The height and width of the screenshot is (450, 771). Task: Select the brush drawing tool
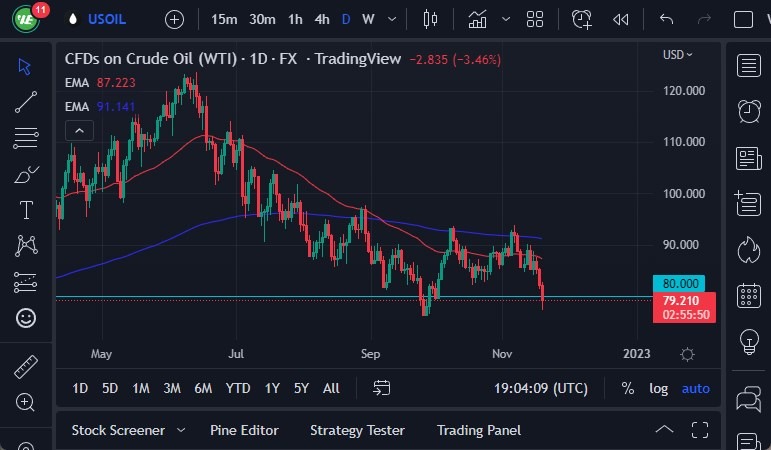click(x=26, y=175)
